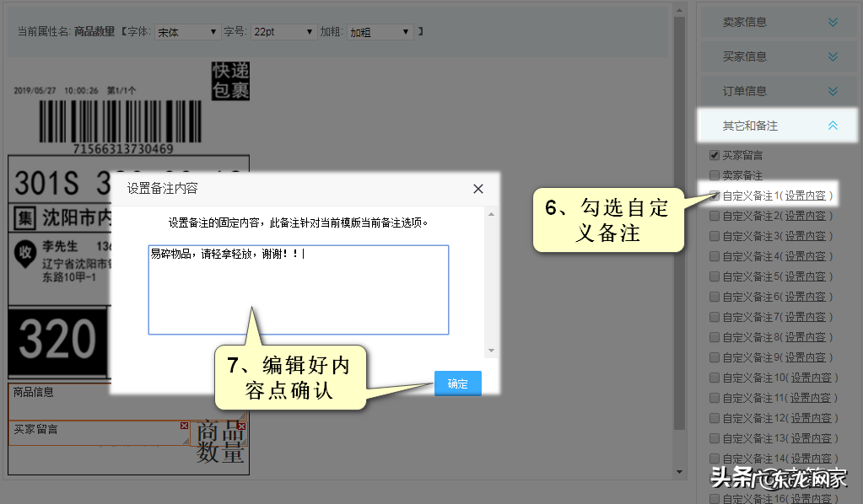Close the 设置备注内容 dialog
Viewport: 863px width, 504px height.
click(x=477, y=189)
